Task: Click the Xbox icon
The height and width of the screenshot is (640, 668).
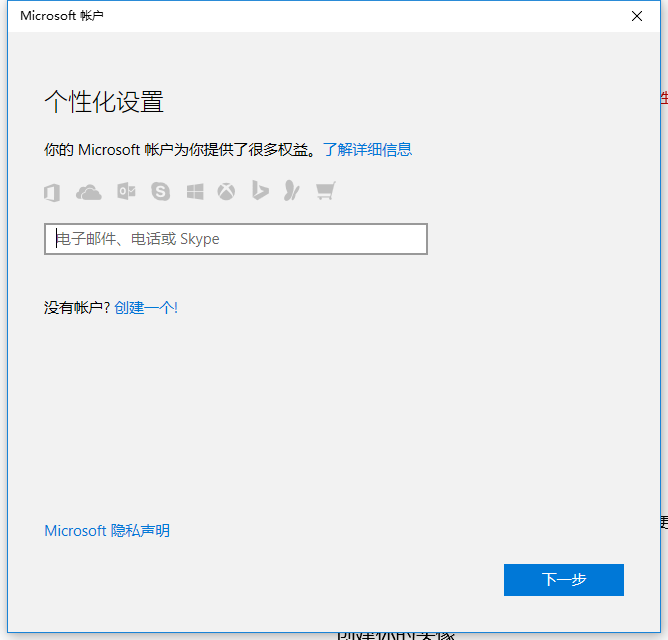Action: pos(227,191)
